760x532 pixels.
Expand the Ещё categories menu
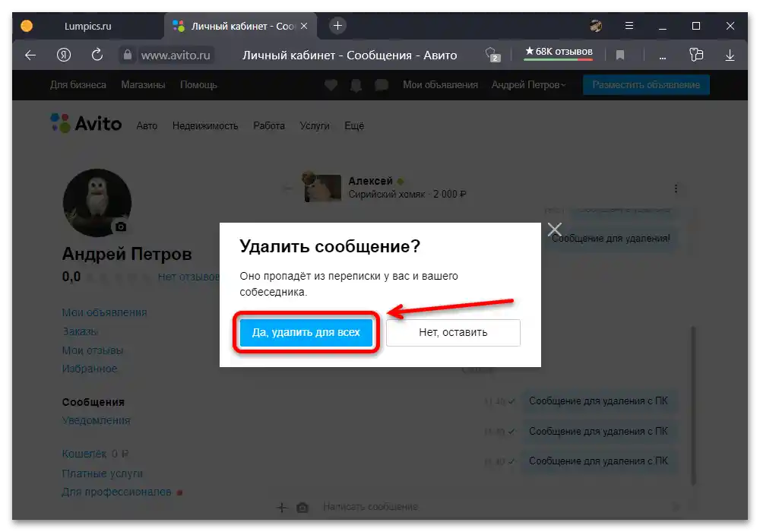tap(354, 126)
